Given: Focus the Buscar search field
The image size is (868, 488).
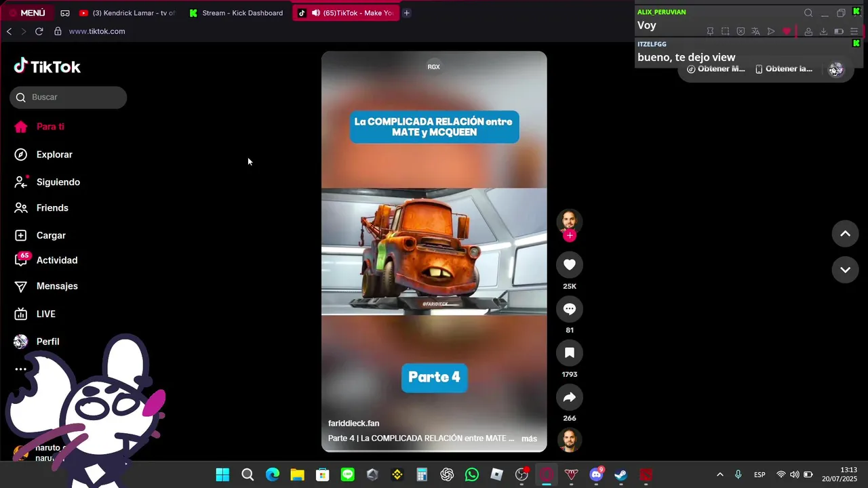Looking at the screenshot, I should (x=68, y=97).
